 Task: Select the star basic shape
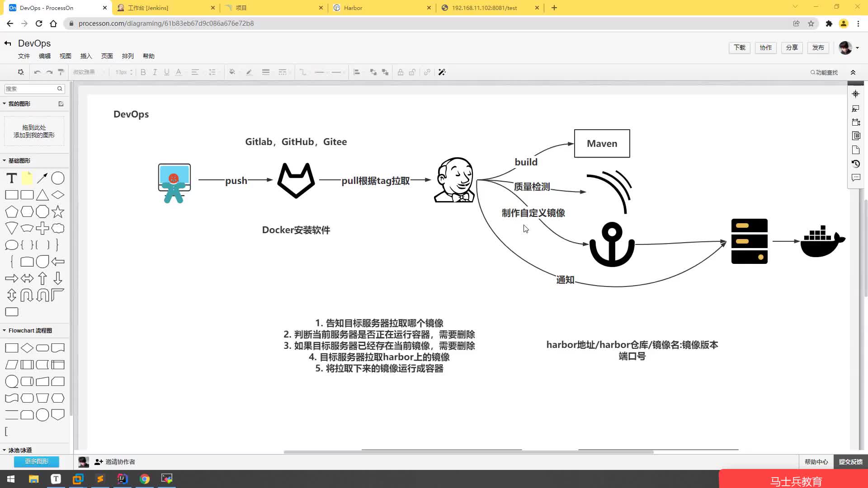(x=58, y=211)
